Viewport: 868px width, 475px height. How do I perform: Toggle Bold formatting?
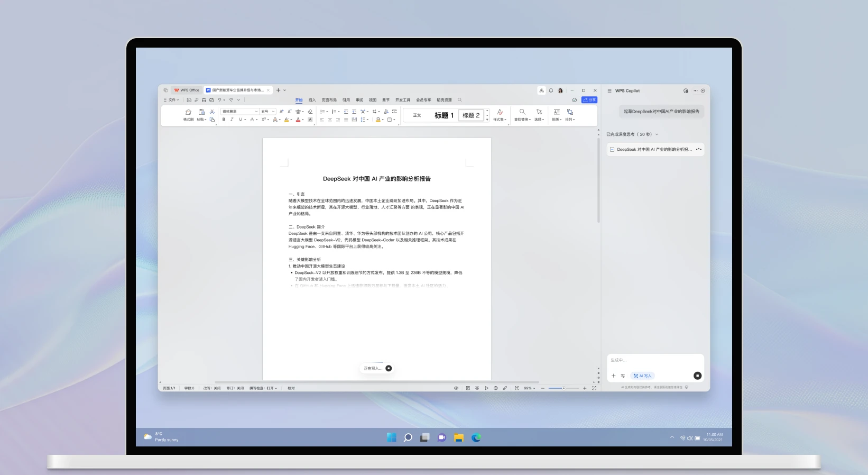[224, 120]
